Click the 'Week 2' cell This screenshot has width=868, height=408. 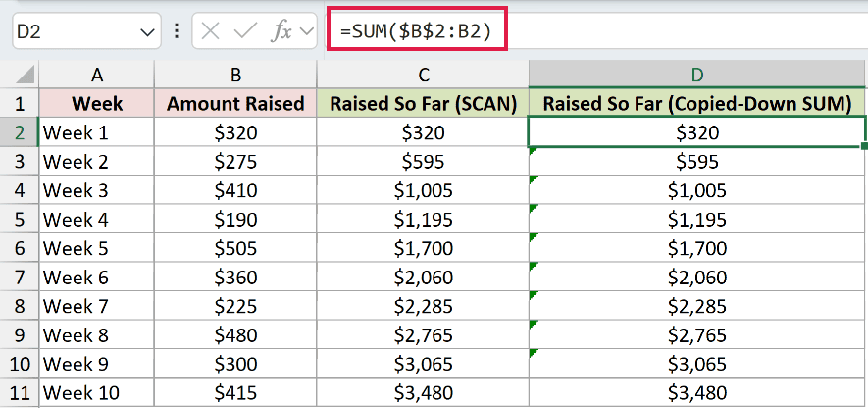[97, 161]
